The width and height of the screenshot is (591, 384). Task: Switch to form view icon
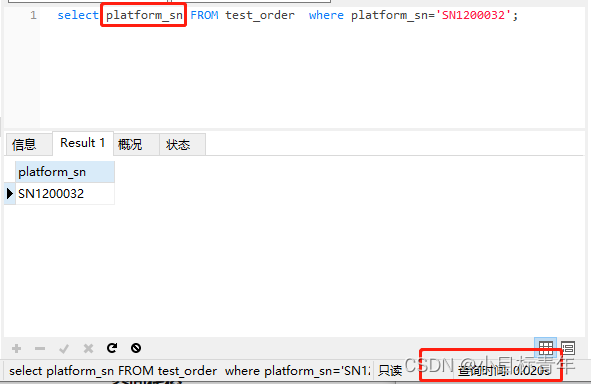coord(568,347)
